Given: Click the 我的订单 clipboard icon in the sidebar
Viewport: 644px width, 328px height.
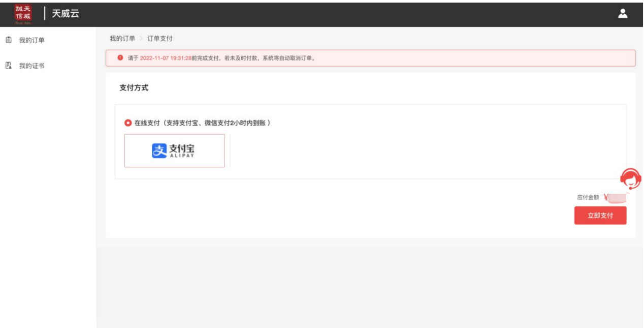Looking at the screenshot, I should tap(9, 40).
